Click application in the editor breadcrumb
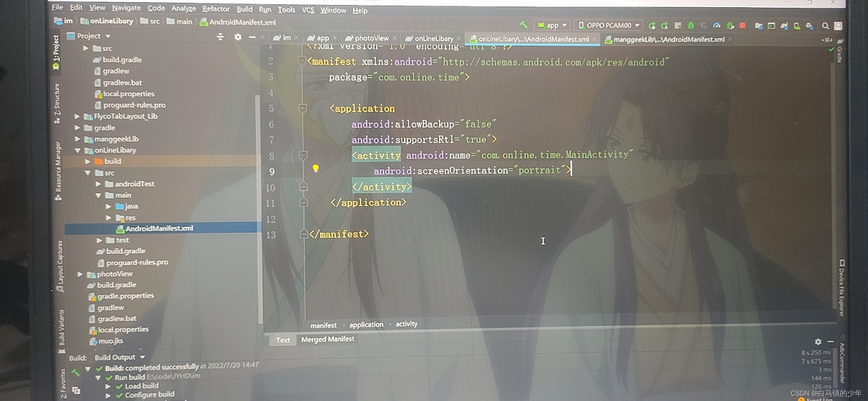This screenshot has width=868, height=401. (x=366, y=325)
